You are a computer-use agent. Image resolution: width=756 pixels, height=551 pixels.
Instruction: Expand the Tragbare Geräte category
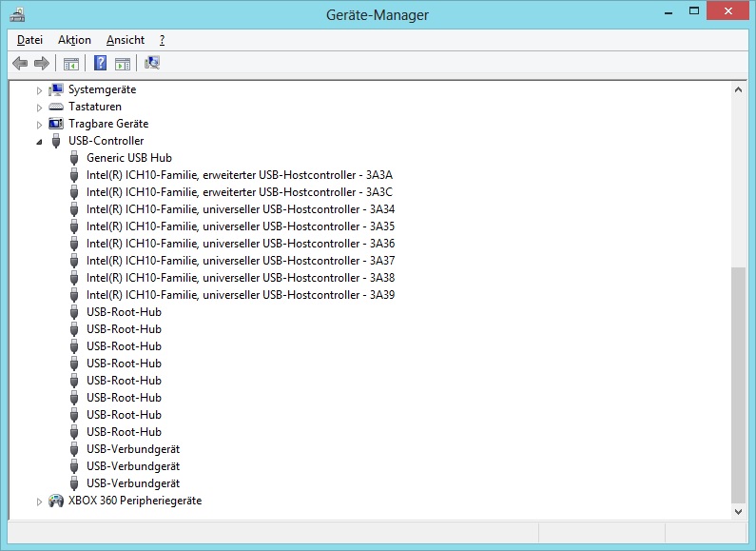[40, 125]
